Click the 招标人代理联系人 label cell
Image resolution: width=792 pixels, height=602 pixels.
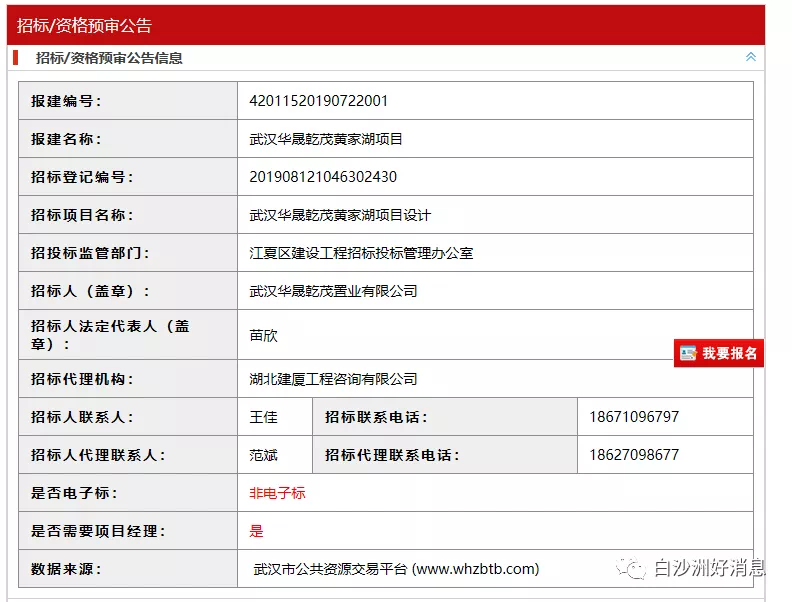(x=128, y=455)
